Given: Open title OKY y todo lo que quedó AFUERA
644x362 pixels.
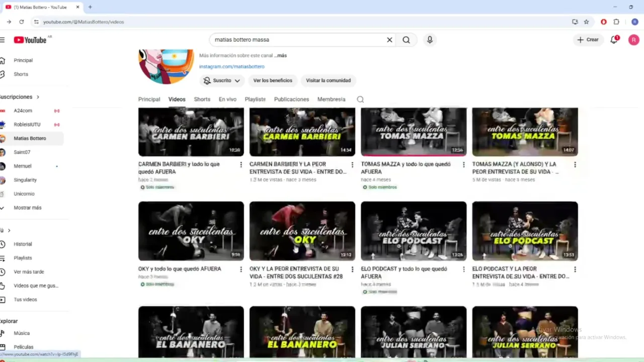Looking at the screenshot, I should point(180,269).
